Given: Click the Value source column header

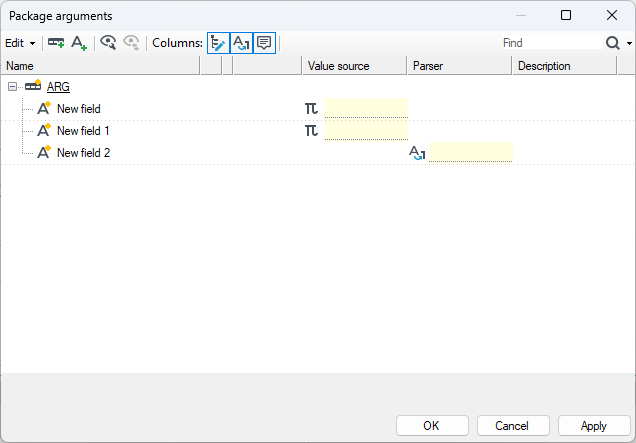Looking at the screenshot, I should coord(355,66).
